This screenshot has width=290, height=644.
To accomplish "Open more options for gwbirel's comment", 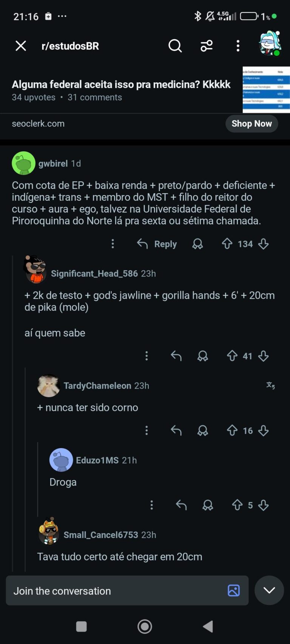I will (113, 244).
